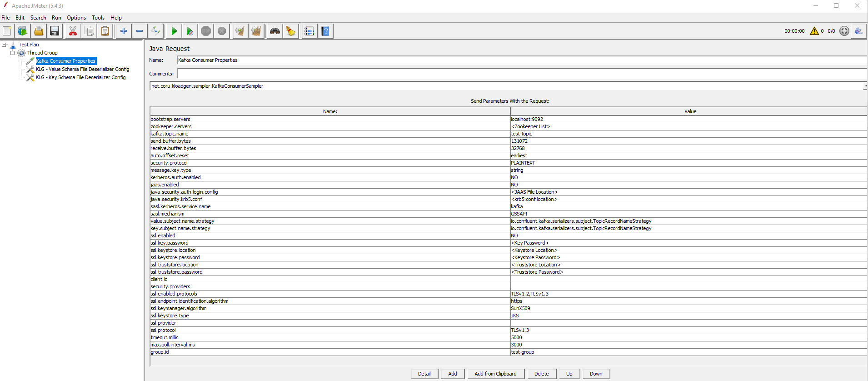This screenshot has width=868, height=381.
Task: Click the Stop test toolbar icon
Action: pyautogui.click(x=206, y=31)
